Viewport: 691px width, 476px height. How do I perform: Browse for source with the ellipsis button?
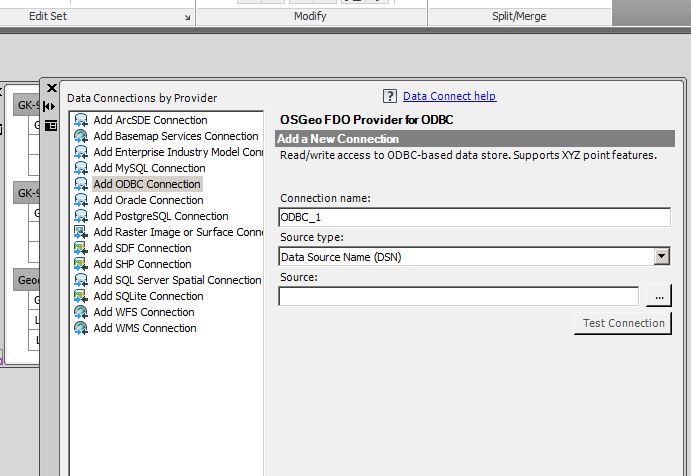[x=657, y=297]
